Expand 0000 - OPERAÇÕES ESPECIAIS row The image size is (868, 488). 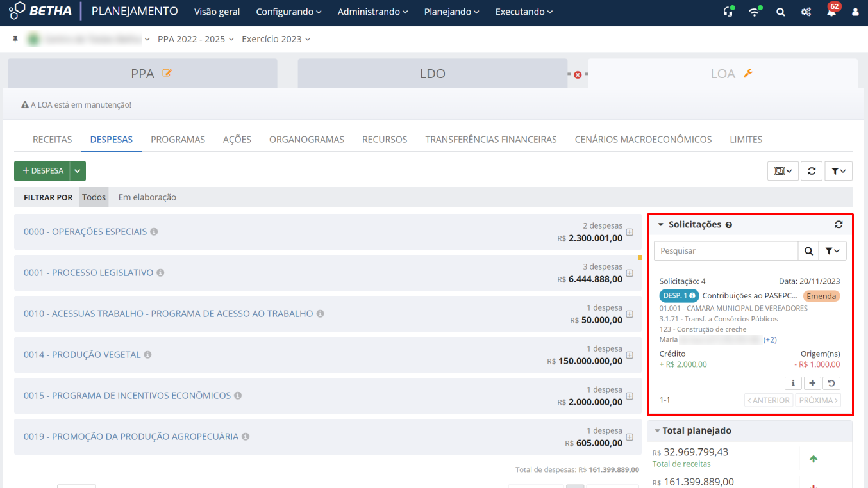click(630, 232)
